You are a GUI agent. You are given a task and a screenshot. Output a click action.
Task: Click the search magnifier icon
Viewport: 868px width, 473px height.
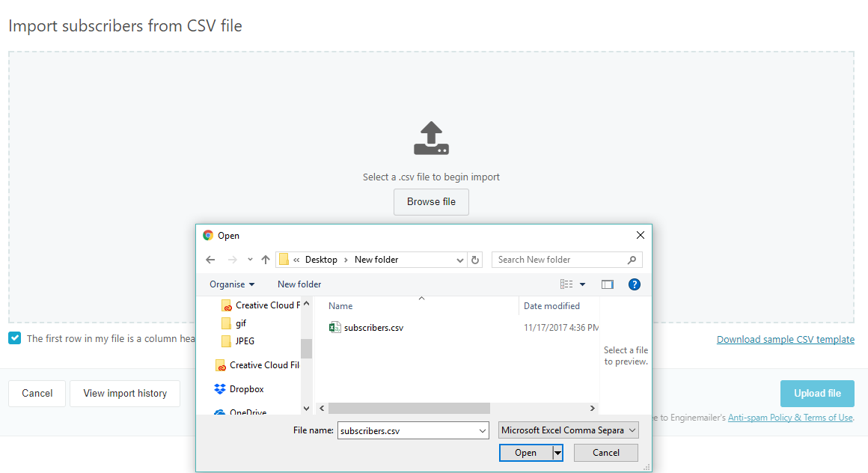(632, 259)
